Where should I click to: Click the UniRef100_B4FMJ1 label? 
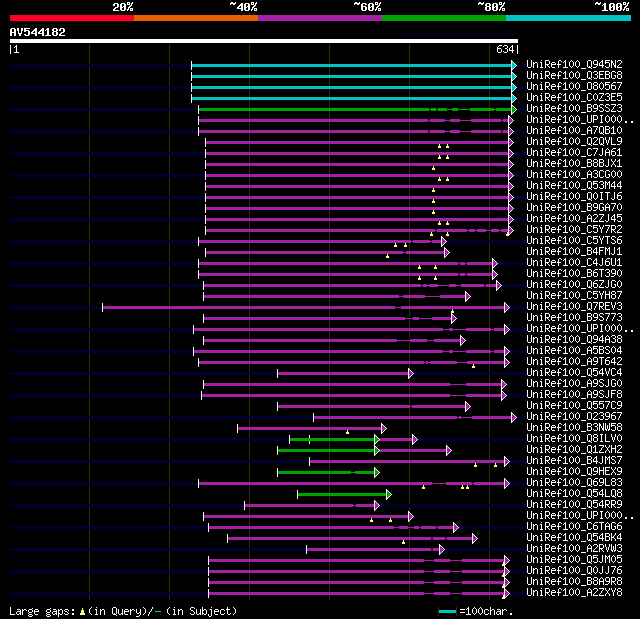[574, 252]
